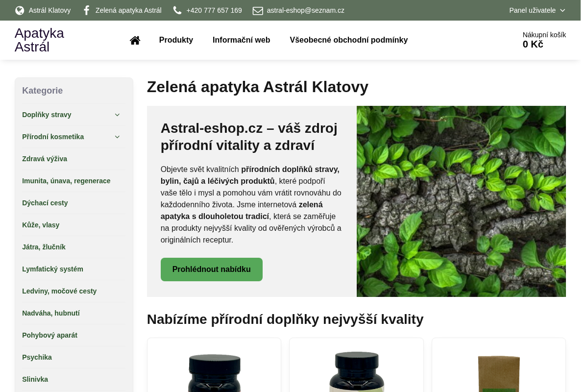
Task: Select the Ledviny, močové cesty category
Action: pyautogui.click(x=59, y=291)
